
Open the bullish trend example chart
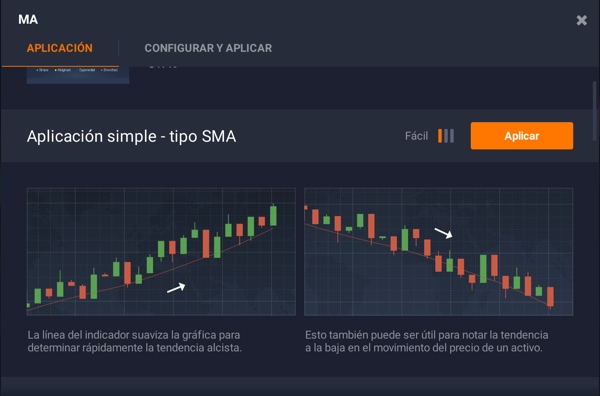pos(161,252)
